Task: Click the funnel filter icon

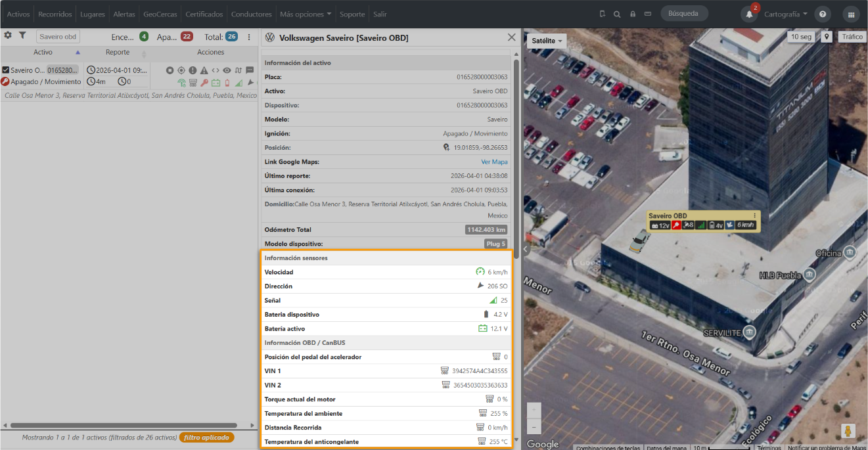Action: 22,35
